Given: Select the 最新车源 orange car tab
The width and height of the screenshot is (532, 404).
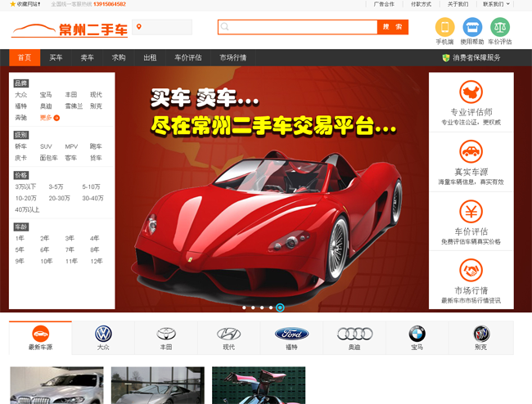Looking at the screenshot, I should (40, 338).
